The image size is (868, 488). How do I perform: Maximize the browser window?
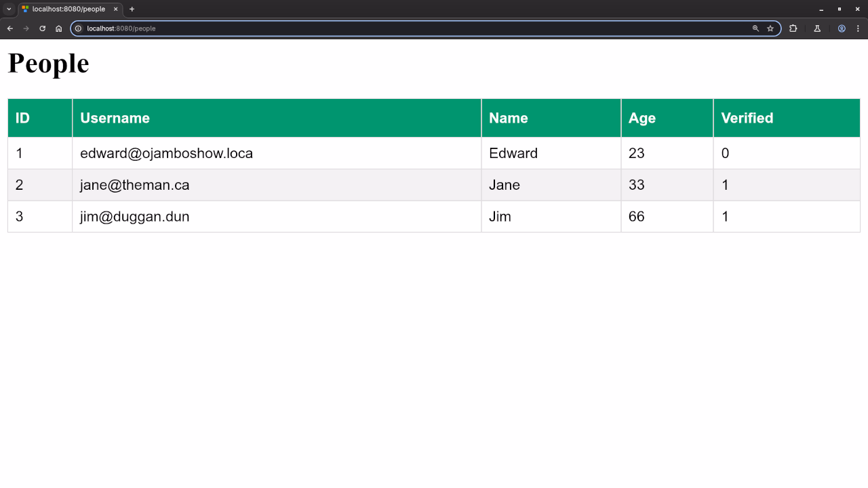(x=840, y=9)
